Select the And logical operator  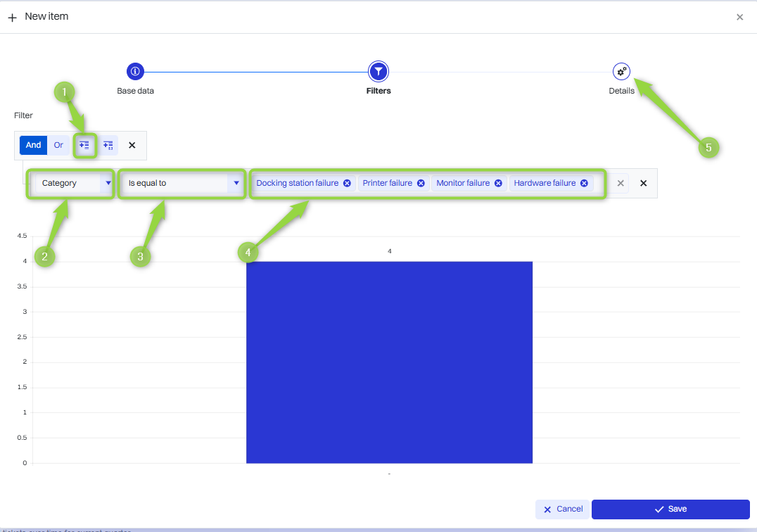coord(34,145)
